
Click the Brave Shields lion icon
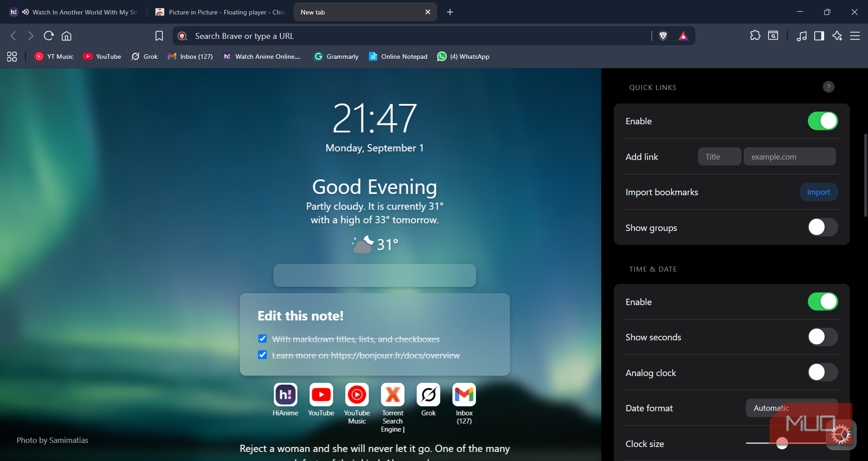coord(663,36)
